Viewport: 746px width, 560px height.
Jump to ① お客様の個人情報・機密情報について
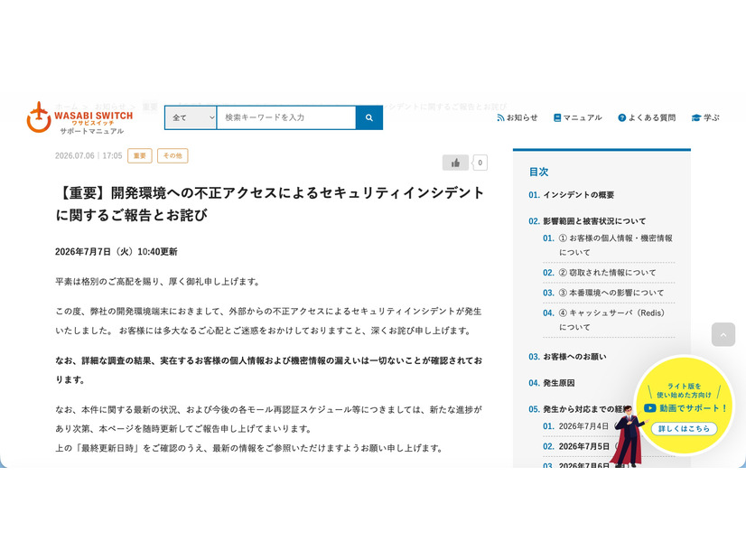coord(608,245)
